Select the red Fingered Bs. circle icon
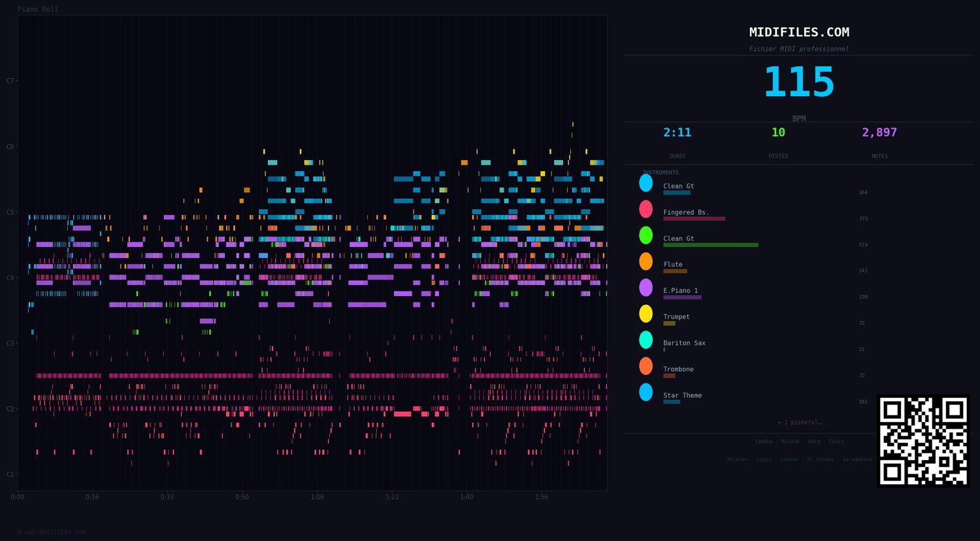The height and width of the screenshot is (541, 980). pos(645,209)
